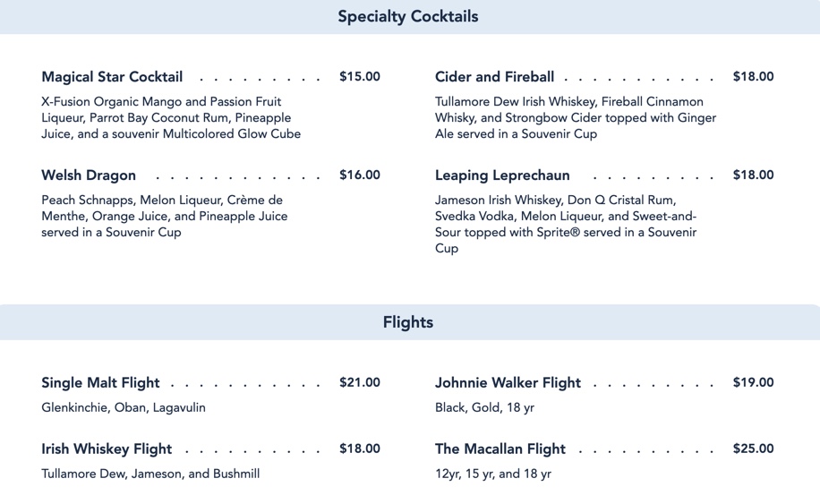Viewport: 820px width, 504px height.
Task: Select the Leaping Leprechaun description text
Action: [x=565, y=224]
